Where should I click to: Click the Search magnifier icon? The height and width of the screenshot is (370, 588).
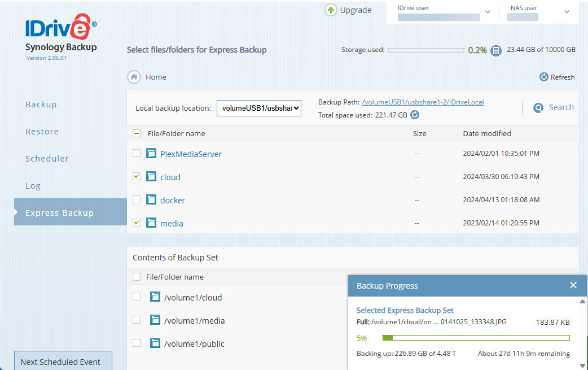pos(538,108)
